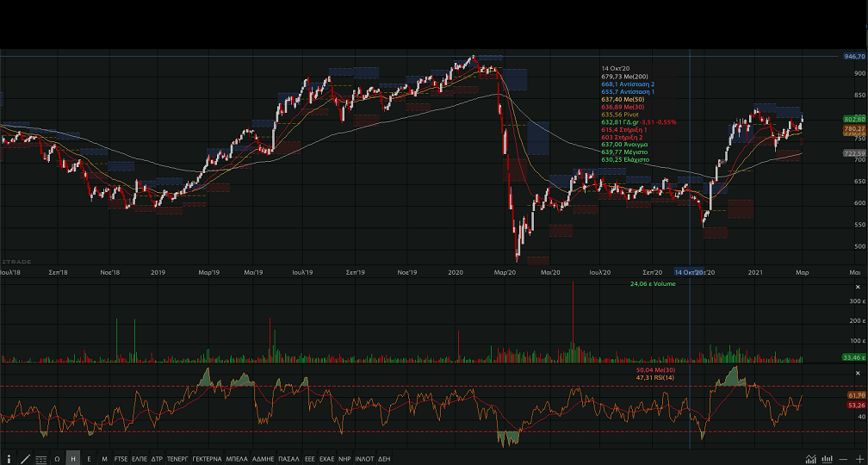Click the 802,60 current price label
The width and height of the screenshot is (868, 465).
pyautogui.click(x=853, y=119)
